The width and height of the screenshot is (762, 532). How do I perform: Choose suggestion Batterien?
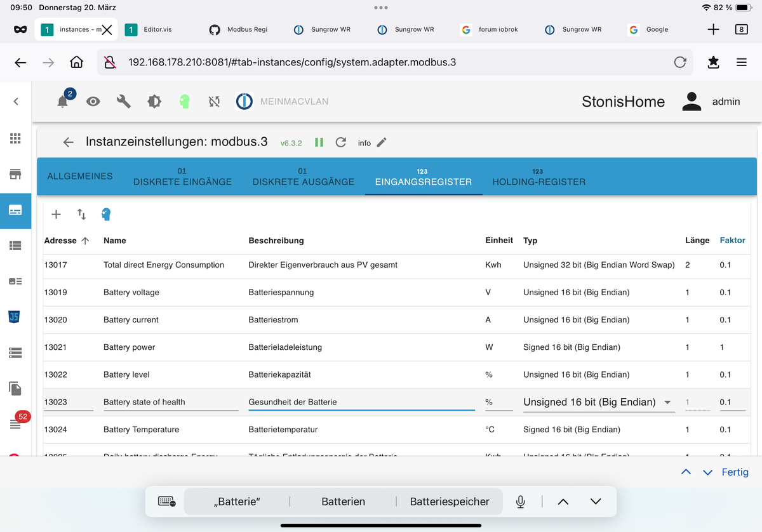click(343, 502)
